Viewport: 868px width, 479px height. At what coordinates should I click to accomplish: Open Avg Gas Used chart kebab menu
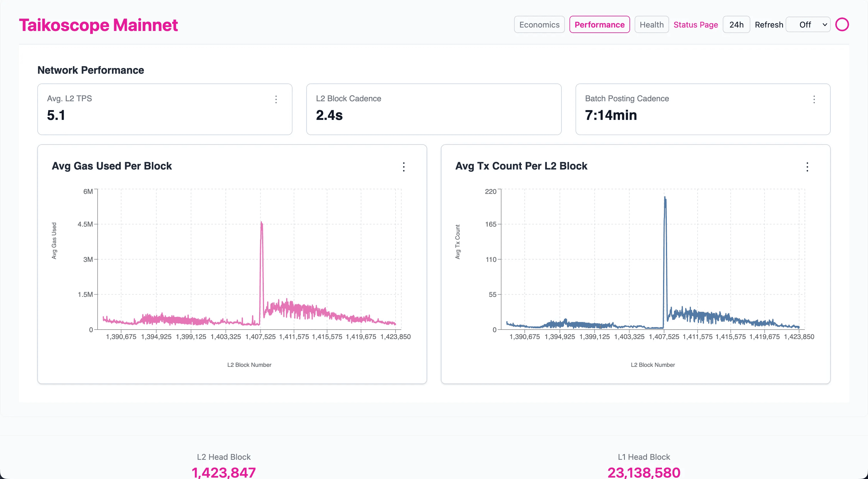[x=404, y=167]
